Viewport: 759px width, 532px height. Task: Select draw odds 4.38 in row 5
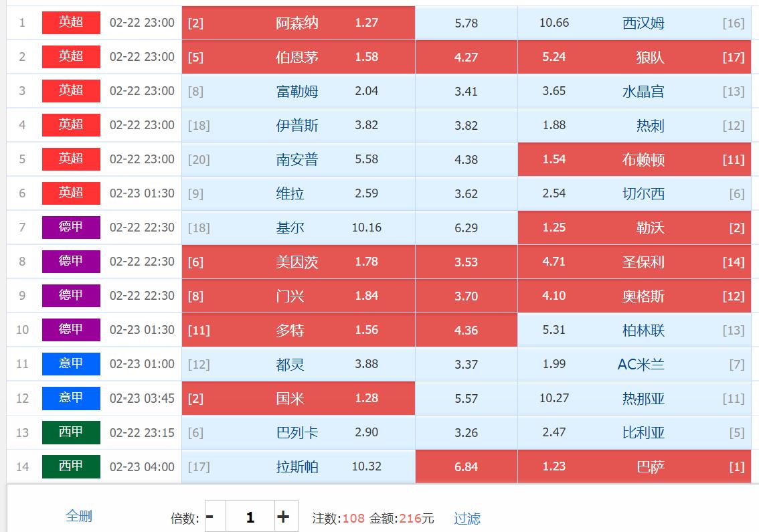pos(466,159)
